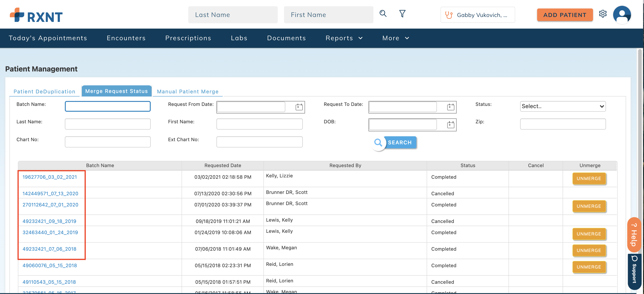Click the Batch Name input field
This screenshot has width=644, height=294.
coord(108,106)
